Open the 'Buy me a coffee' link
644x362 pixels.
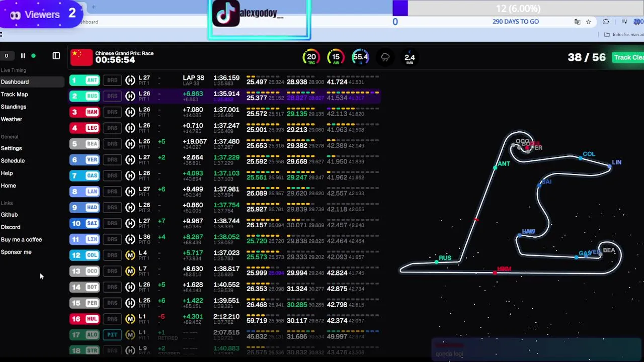(22, 240)
